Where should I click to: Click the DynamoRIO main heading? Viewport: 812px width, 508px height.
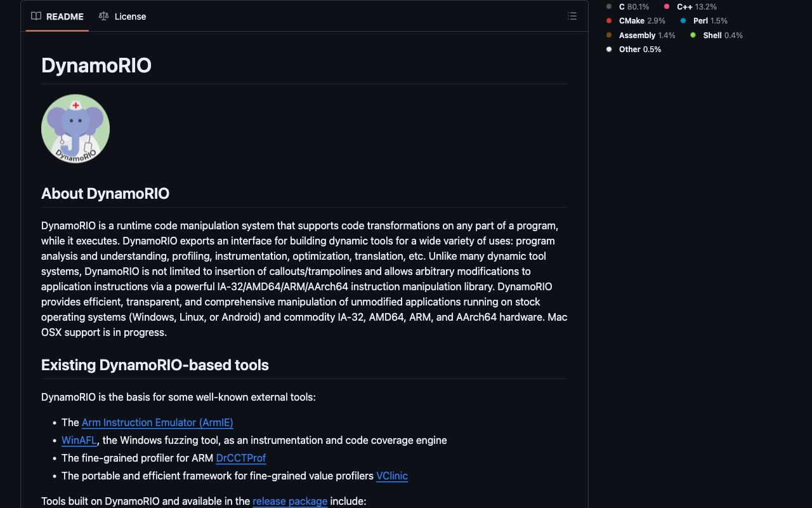coord(96,65)
